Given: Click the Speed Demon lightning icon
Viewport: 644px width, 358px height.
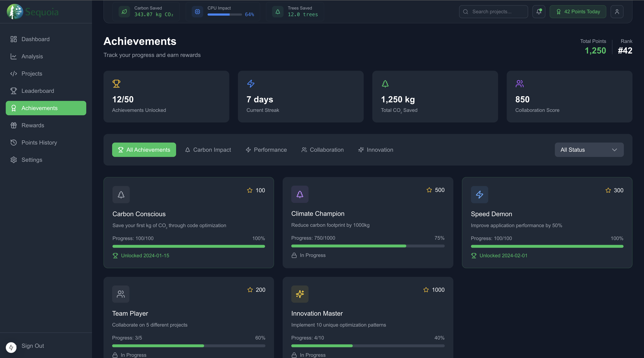Looking at the screenshot, I should pyautogui.click(x=479, y=194).
